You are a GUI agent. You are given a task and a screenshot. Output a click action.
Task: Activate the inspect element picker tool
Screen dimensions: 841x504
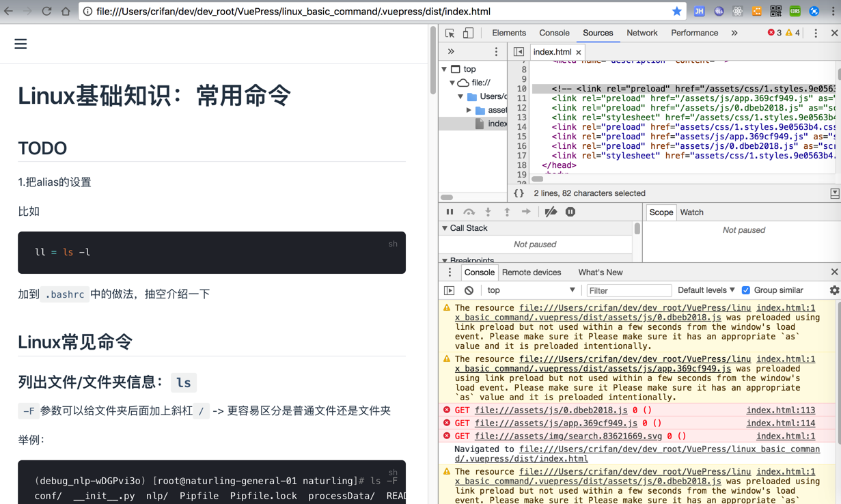tap(450, 33)
